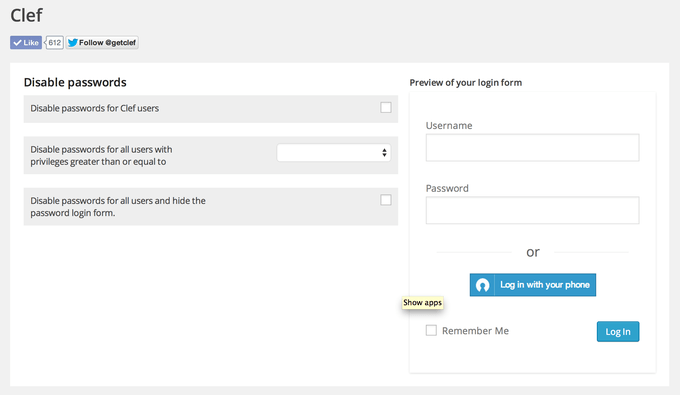Image resolution: width=680 pixels, height=395 pixels.
Task: Click Preview of your login form label
Action: (466, 82)
